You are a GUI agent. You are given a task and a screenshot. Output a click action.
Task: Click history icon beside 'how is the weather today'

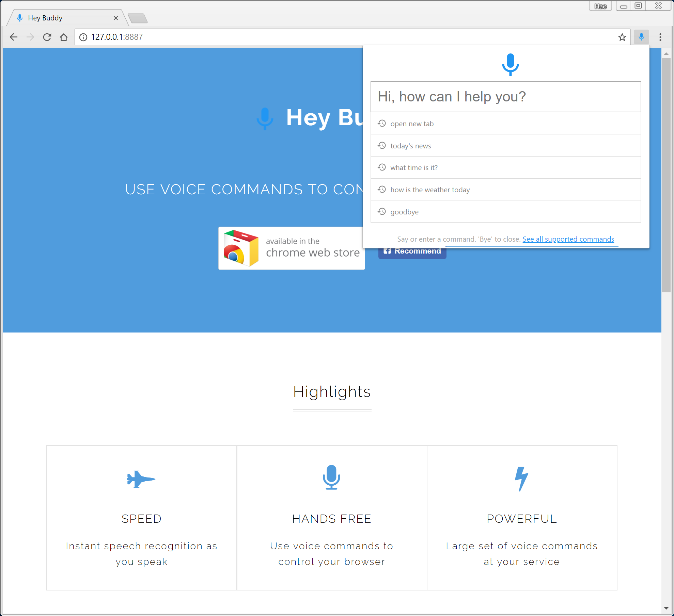pyautogui.click(x=382, y=189)
